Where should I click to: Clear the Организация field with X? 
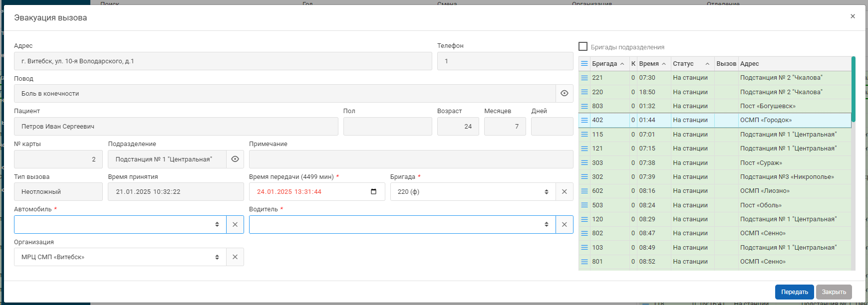tap(235, 257)
